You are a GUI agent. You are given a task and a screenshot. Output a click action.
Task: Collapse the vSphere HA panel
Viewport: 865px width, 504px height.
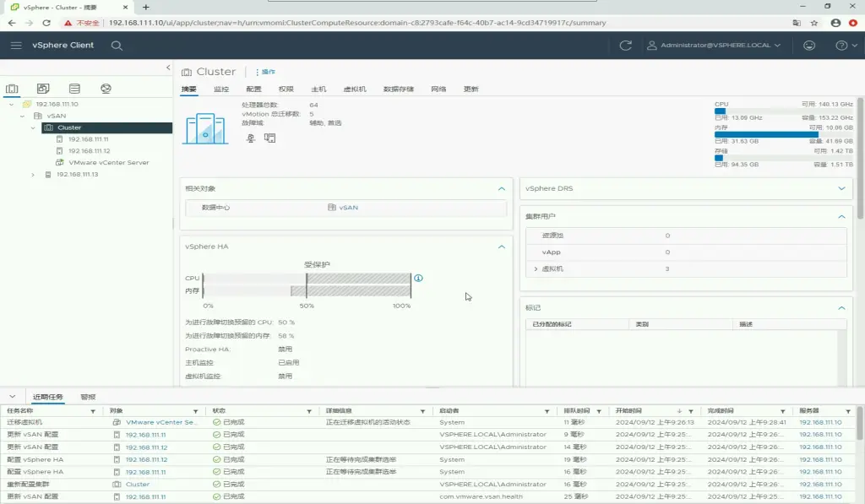point(502,247)
